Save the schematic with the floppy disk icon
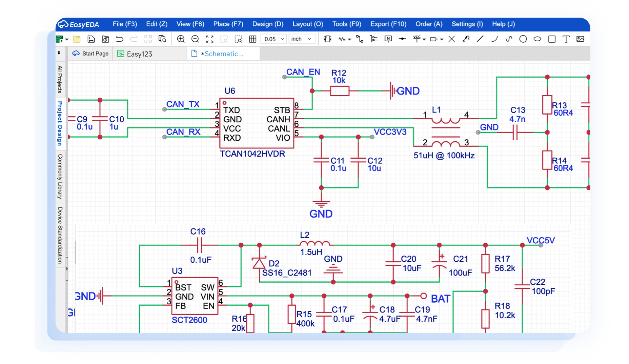 (91, 39)
